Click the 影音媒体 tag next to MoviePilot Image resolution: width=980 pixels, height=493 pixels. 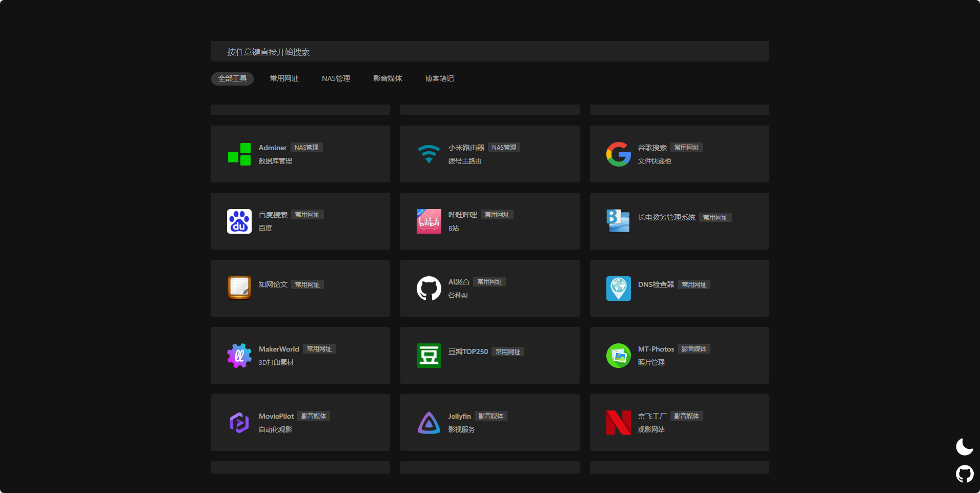(314, 416)
